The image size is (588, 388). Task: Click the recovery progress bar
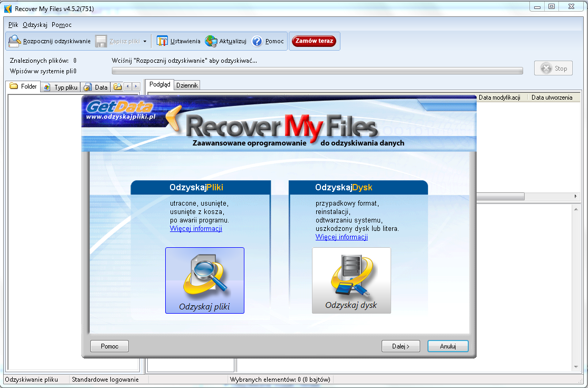(x=317, y=71)
